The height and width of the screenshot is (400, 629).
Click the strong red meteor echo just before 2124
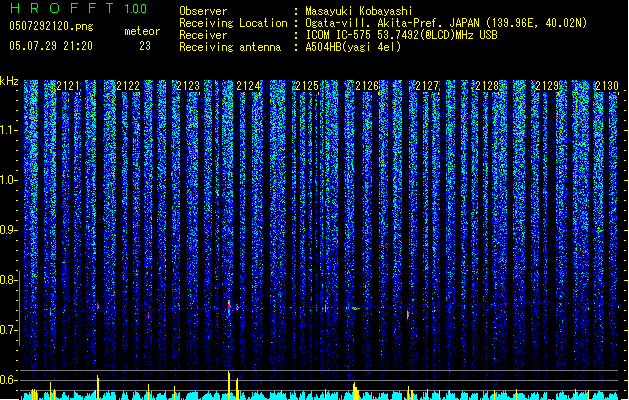229,307
